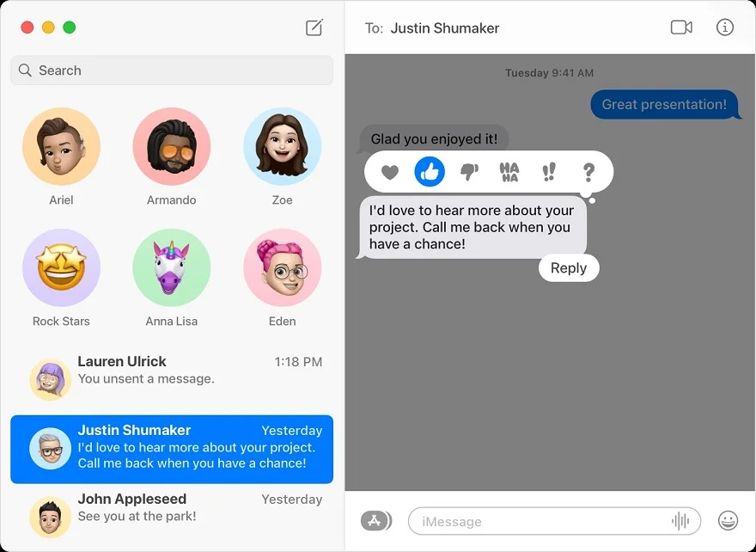This screenshot has width=756, height=552.
Task: Start a FaceTime video call
Action: click(681, 28)
